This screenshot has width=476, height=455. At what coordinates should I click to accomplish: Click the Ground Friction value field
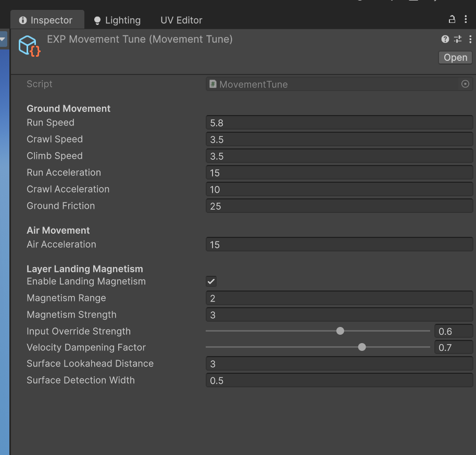pos(340,206)
